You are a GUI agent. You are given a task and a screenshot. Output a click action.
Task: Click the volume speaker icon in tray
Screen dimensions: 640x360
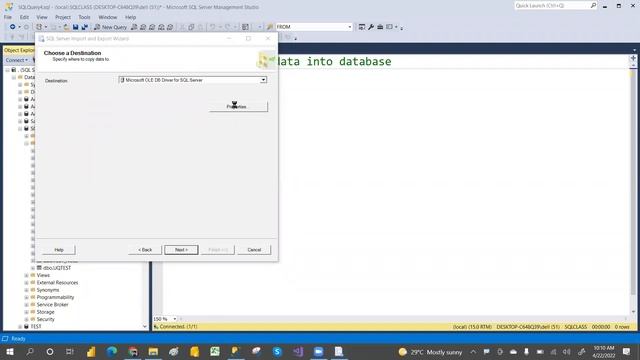[x=567, y=352]
